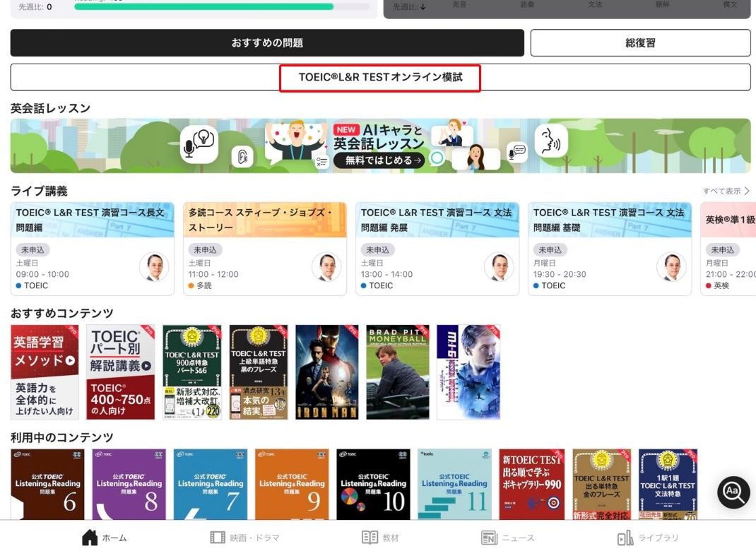Image resolution: width=756 pixels, height=551 pixels.
Task: Tap the floating dictionary search Aa icon
Action: 733,492
